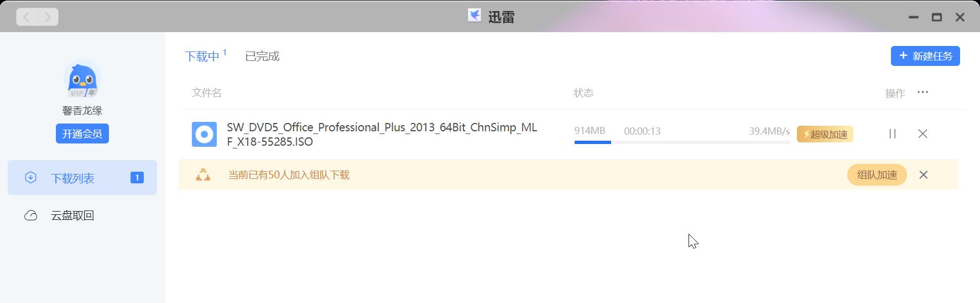980x303 pixels.
Task: Switch to the 下载中 tab
Action: [202, 57]
